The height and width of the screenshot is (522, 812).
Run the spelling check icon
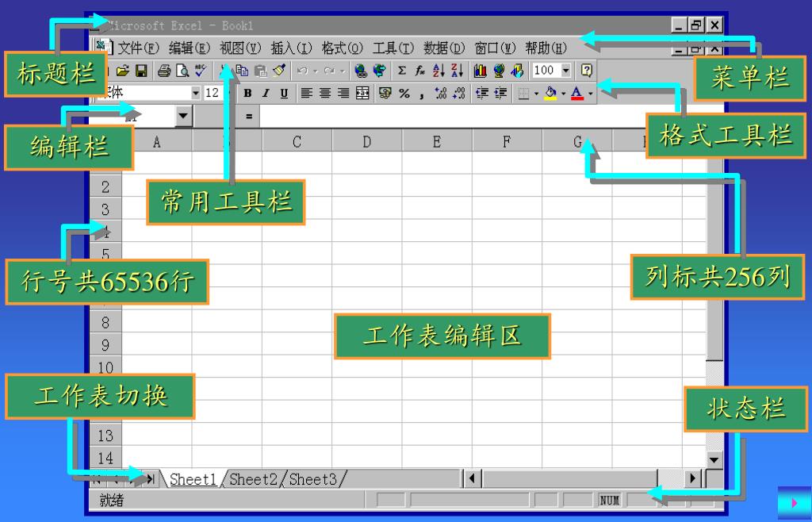[x=201, y=71]
